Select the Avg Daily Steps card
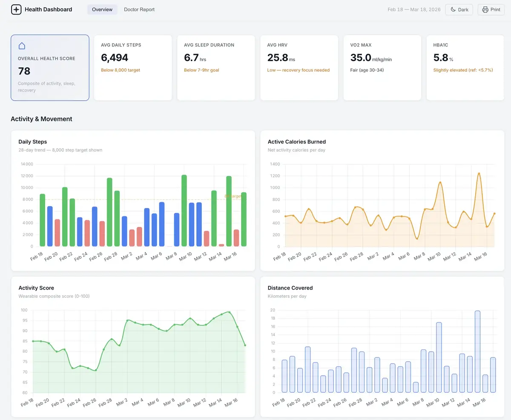 click(133, 68)
